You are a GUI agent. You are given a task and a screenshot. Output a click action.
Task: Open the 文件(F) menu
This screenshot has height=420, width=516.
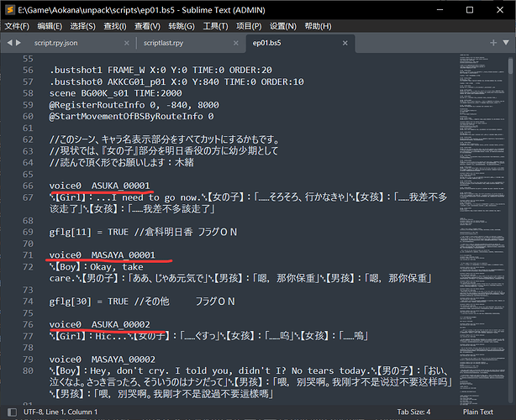16,26
